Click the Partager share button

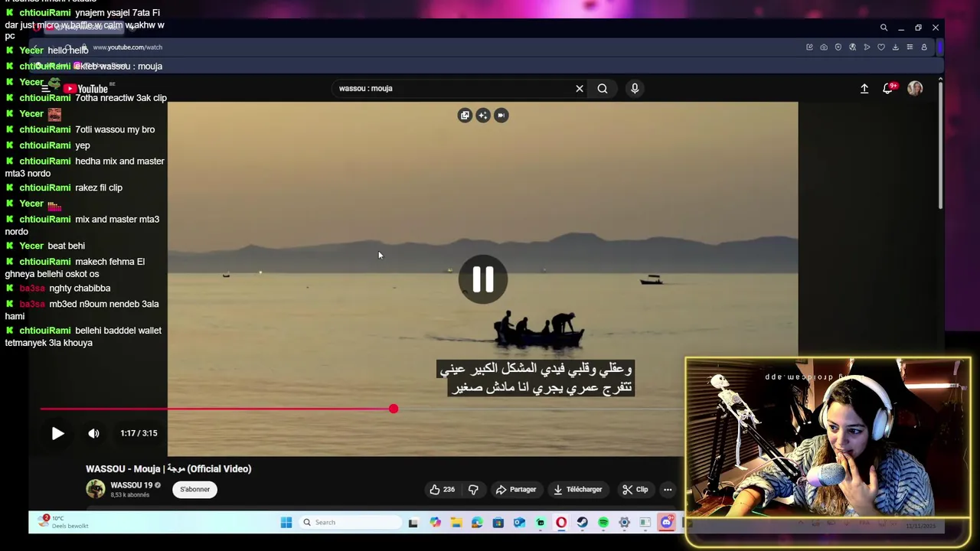coord(515,489)
